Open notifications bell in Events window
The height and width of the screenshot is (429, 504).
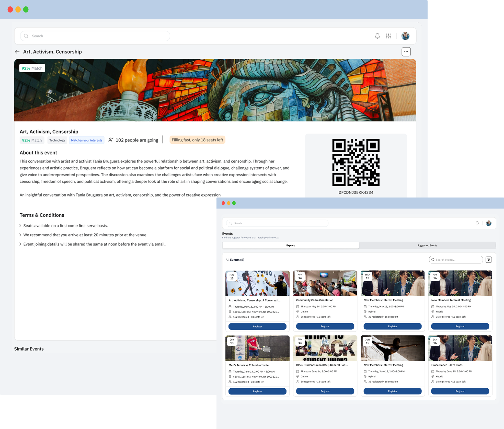477,223
